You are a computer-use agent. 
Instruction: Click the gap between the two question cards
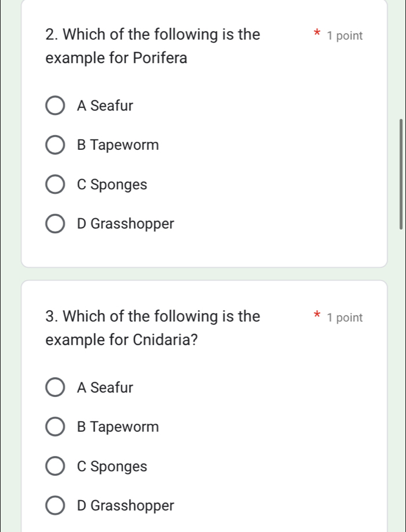pyautogui.click(x=203, y=273)
